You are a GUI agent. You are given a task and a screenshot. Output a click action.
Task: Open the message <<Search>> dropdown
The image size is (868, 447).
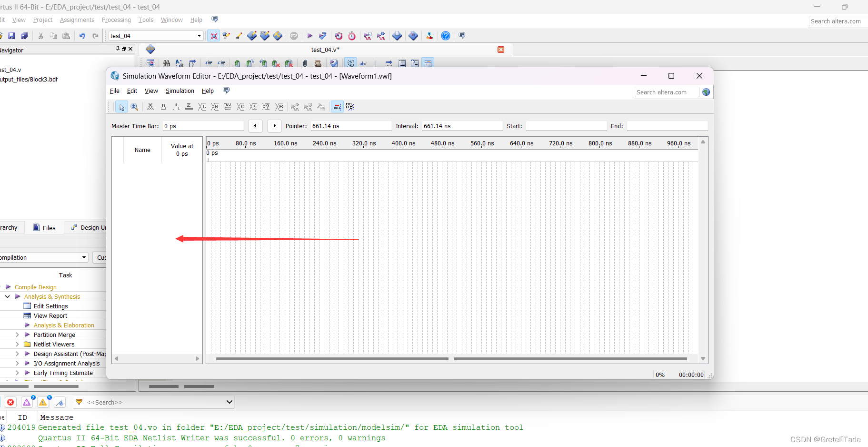pyautogui.click(x=229, y=402)
